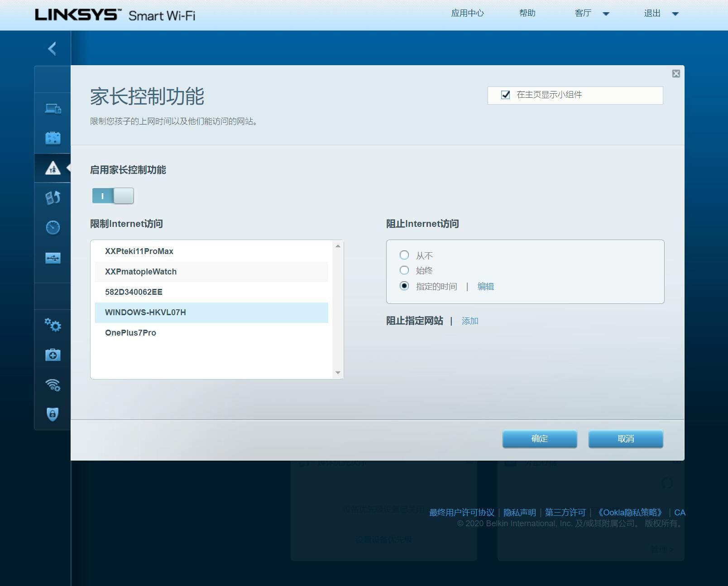Toggle the show widget on homepage checkbox

tap(506, 95)
